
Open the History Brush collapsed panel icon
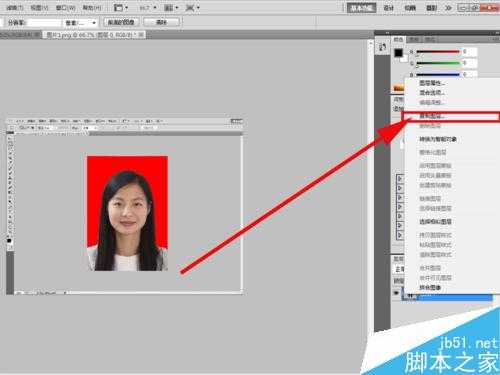[382, 47]
